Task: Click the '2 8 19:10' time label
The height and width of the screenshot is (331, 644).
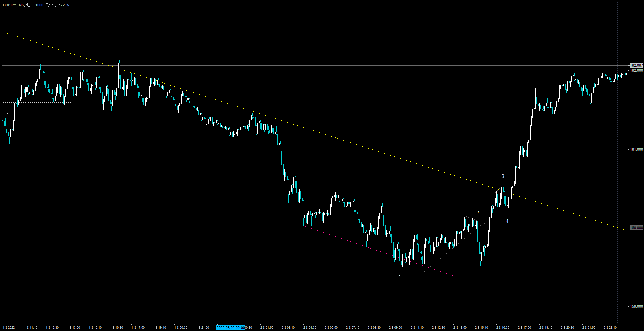Action: point(546,328)
